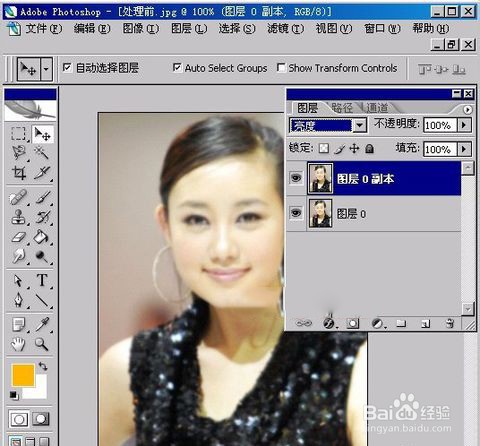The width and height of the screenshot is (480, 446).
Task: Select the Rectangular Marquee tool
Action: tap(18, 134)
